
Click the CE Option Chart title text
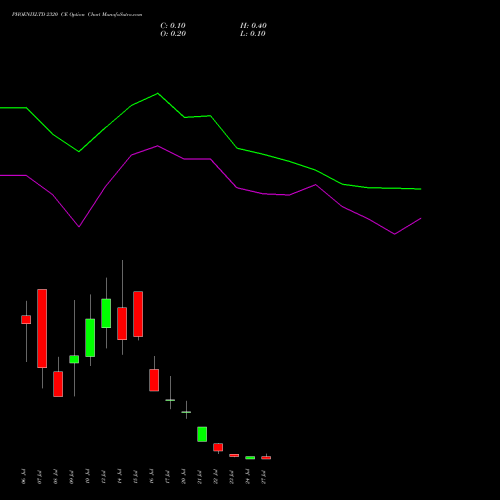(x=77, y=15)
